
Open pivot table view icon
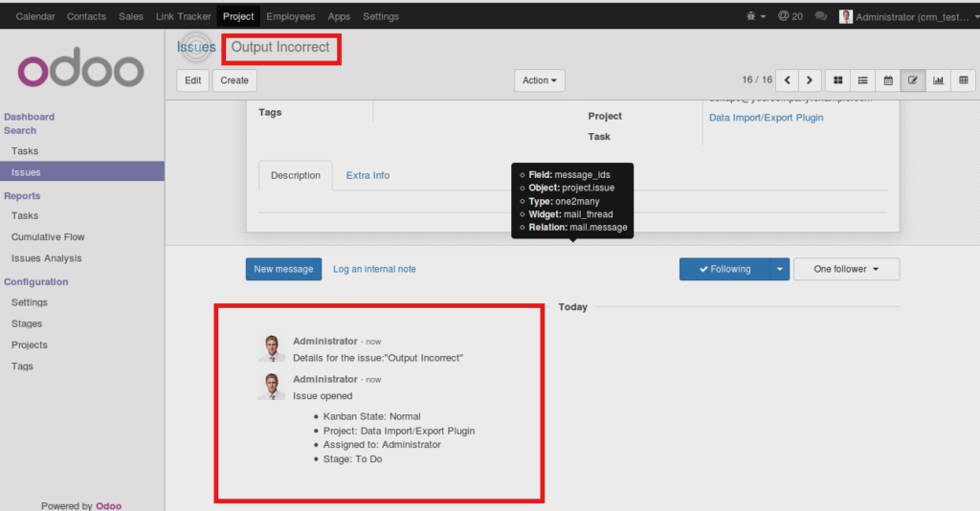pos(963,80)
